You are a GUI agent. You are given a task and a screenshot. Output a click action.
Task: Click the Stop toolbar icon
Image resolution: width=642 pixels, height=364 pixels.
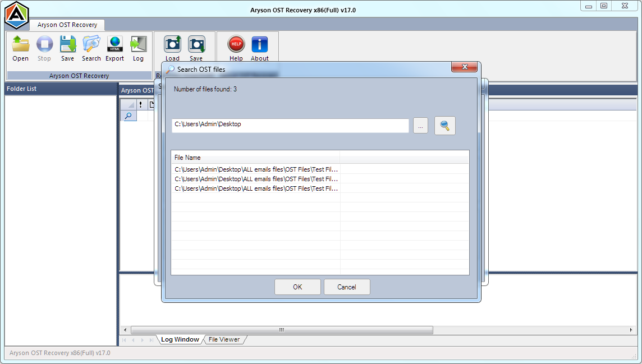click(44, 49)
